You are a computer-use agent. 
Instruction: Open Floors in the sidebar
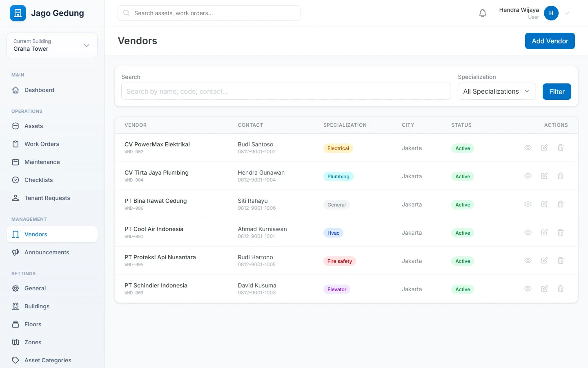click(52, 324)
